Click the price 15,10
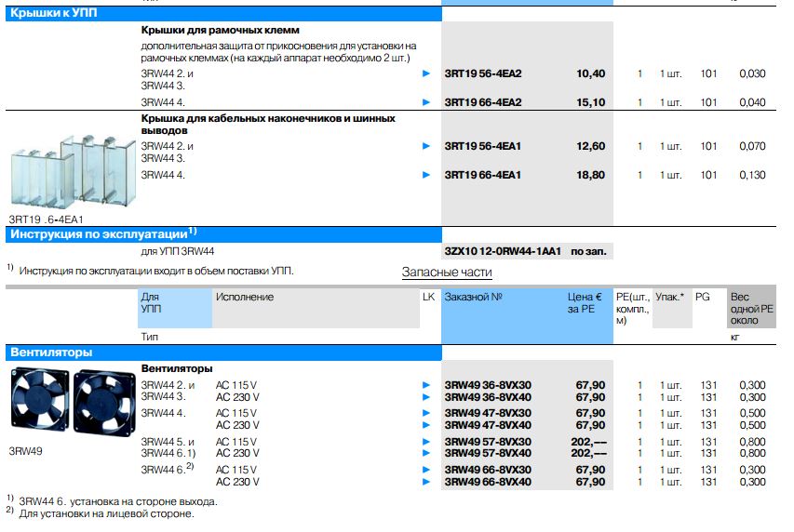This screenshot has height=532, width=794. pos(590,102)
